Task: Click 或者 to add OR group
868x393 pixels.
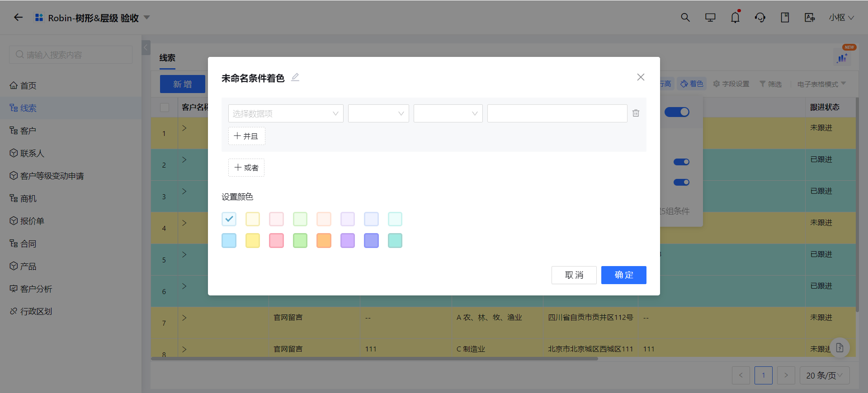Action: point(246,168)
